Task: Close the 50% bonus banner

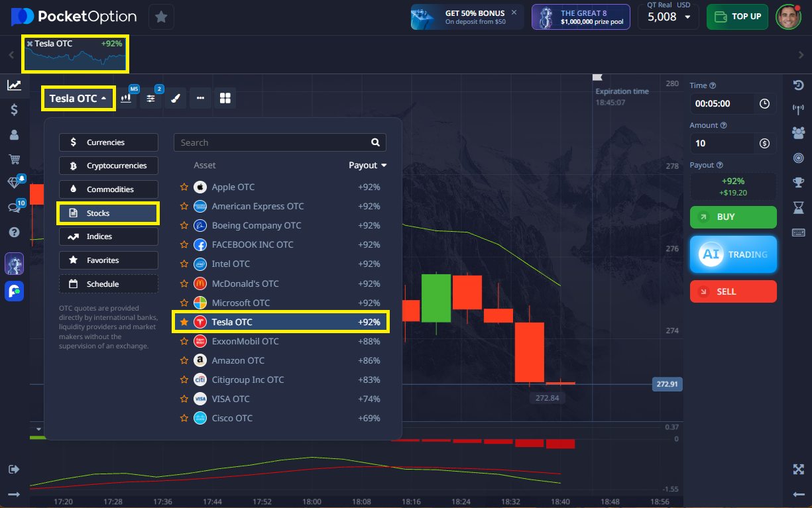Action: (514, 13)
